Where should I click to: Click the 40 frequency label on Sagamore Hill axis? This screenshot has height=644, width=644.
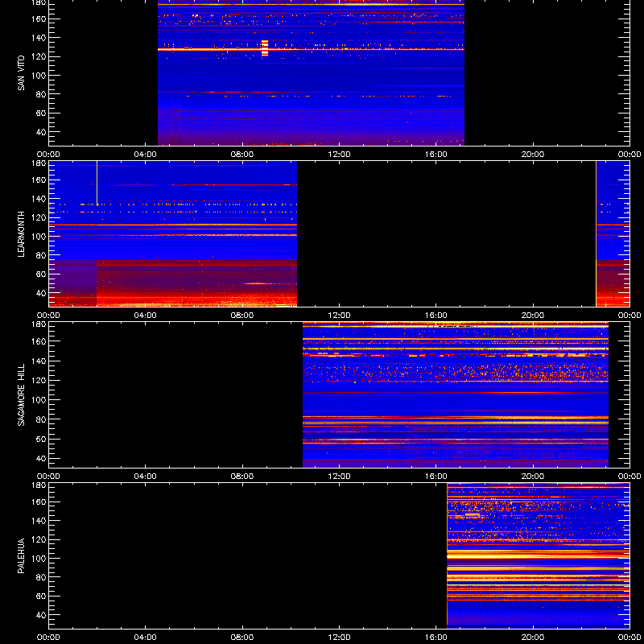41,458
